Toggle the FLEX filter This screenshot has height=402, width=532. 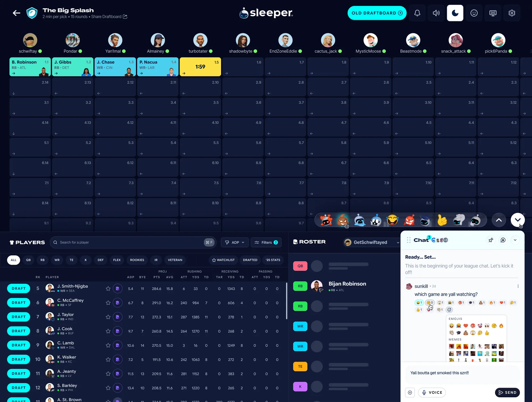pos(117,260)
